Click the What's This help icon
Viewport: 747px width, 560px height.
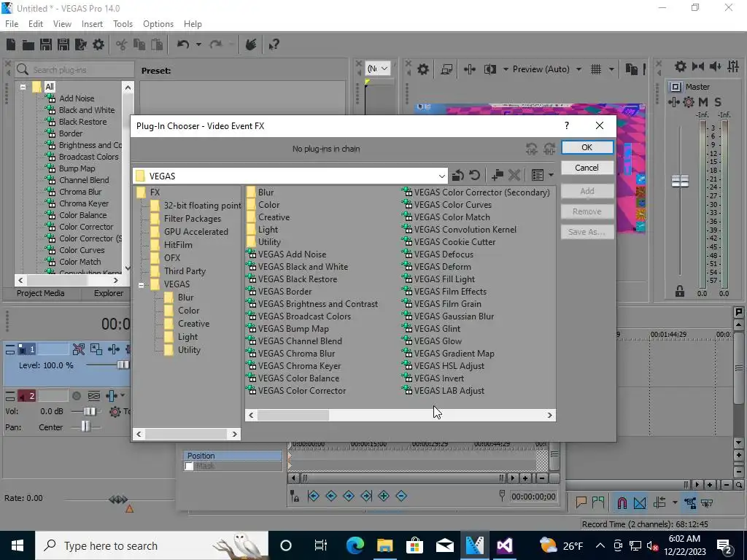(274, 44)
